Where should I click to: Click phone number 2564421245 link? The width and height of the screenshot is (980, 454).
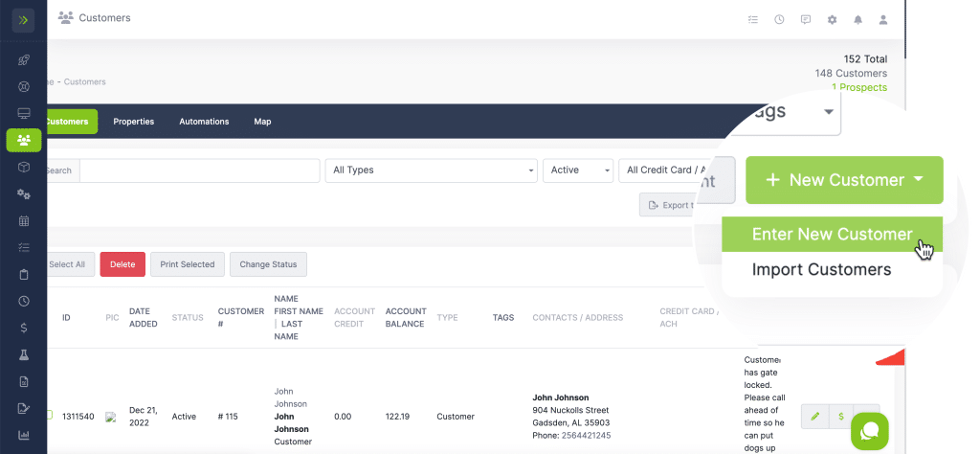click(587, 435)
